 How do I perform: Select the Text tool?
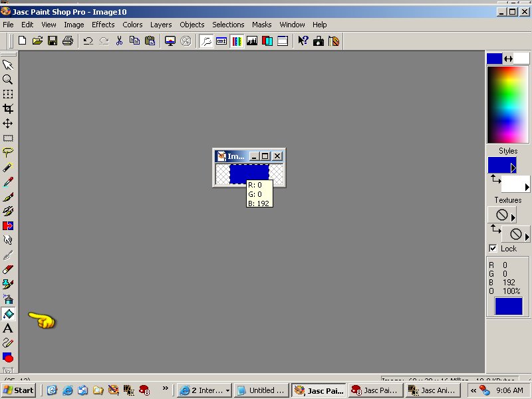[8, 329]
